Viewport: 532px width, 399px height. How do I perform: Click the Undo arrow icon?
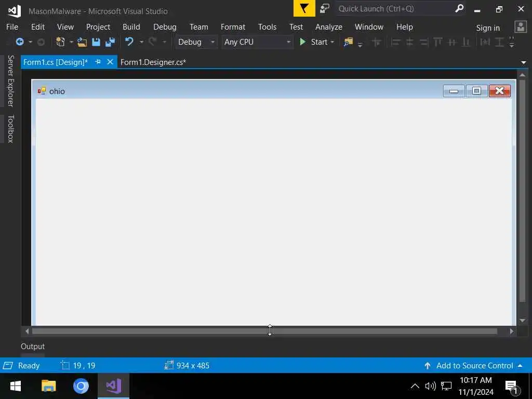click(x=129, y=42)
